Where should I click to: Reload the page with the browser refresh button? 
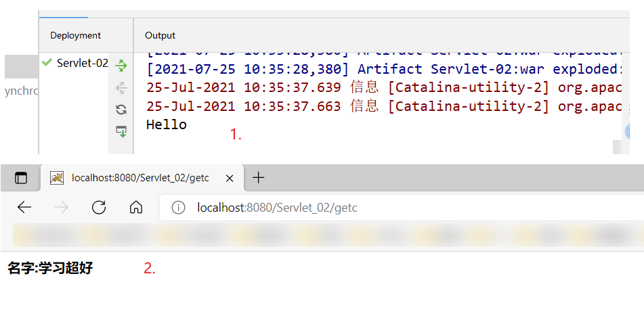point(99,208)
